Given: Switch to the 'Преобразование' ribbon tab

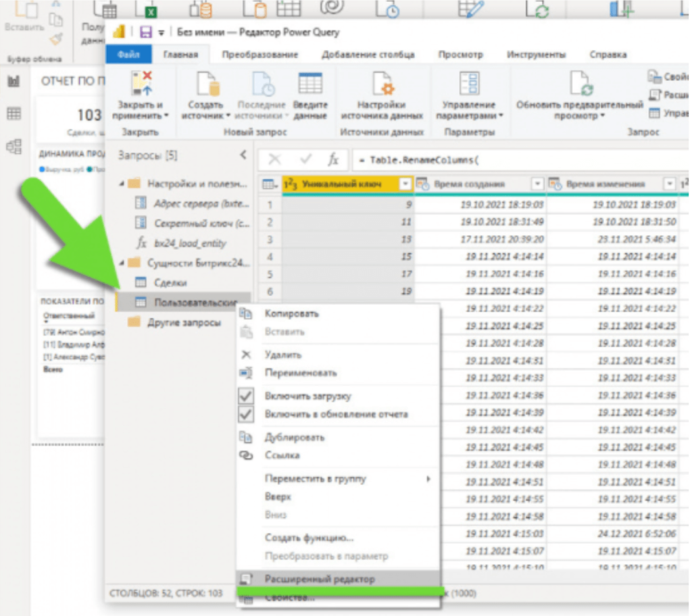Looking at the screenshot, I should (259, 55).
